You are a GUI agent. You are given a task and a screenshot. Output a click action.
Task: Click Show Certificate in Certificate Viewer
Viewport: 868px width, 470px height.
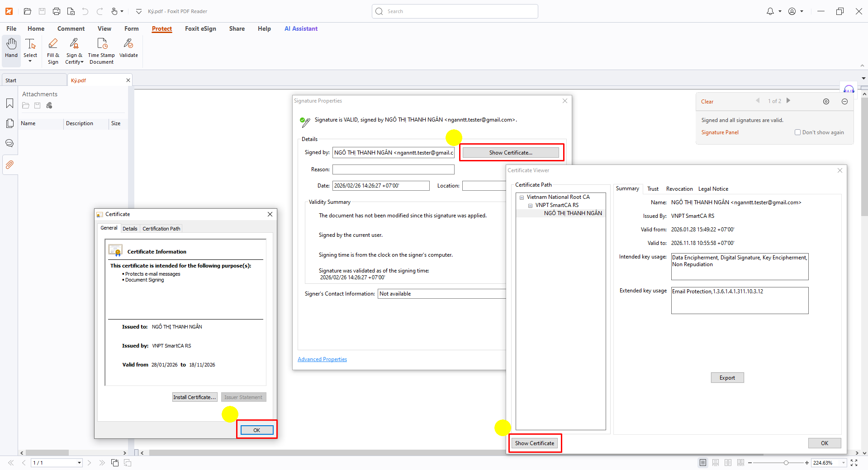pos(535,443)
